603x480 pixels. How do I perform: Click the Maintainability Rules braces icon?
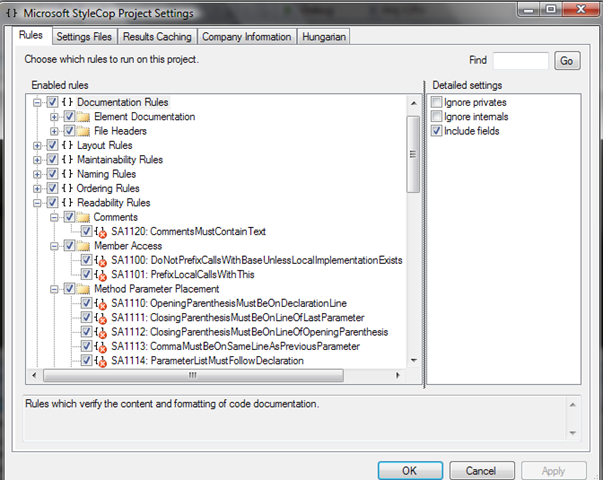[67, 160]
